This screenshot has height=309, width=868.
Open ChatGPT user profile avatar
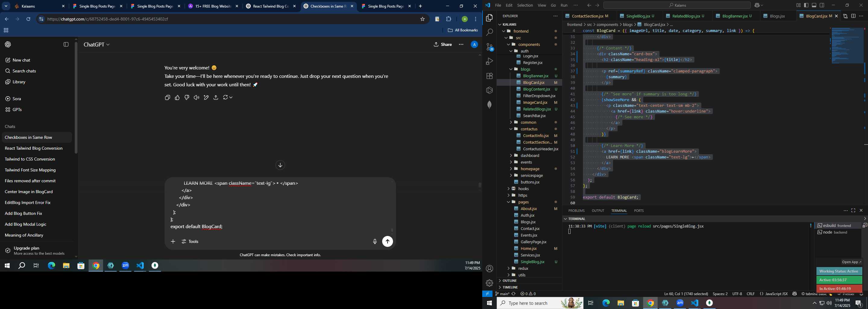(x=474, y=45)
